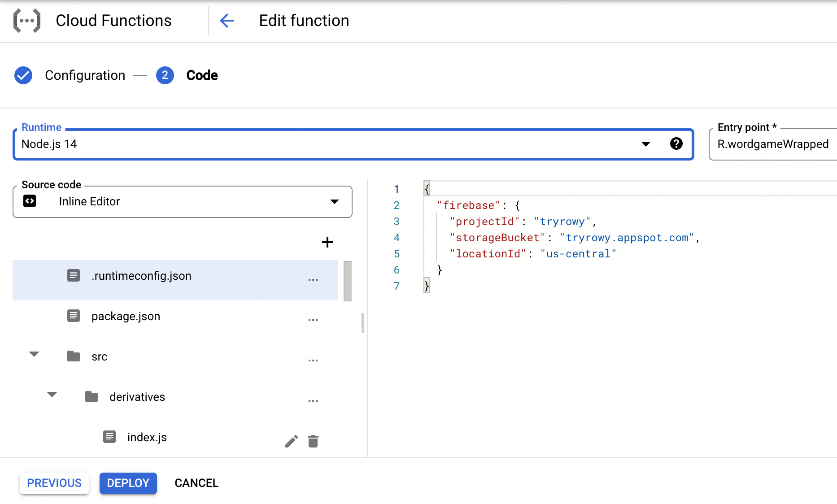The width and height of the screenshot is (837, 504).
Task: Open the Runtime Node.js 14 dropdown
Action: tap(645, 144)
